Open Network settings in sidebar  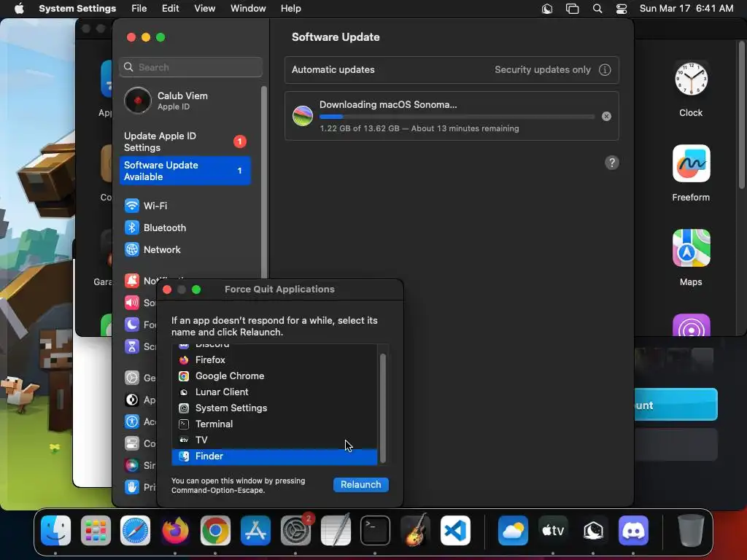[x=186, y=249]
